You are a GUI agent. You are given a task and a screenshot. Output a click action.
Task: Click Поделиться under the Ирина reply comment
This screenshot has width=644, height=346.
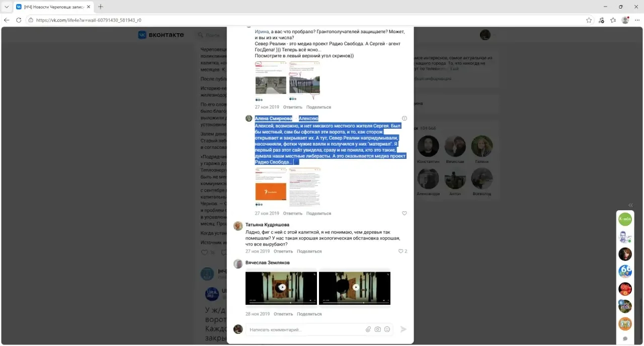coord(318,107)
